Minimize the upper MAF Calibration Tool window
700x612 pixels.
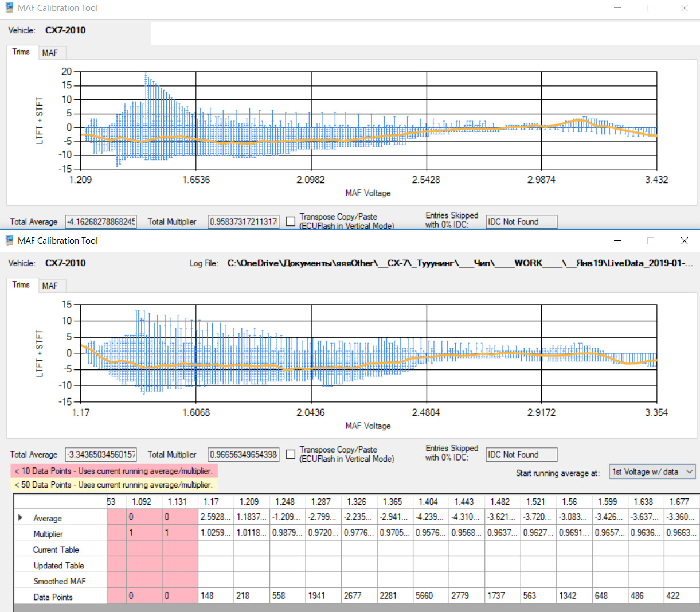(x=617, y=8)
